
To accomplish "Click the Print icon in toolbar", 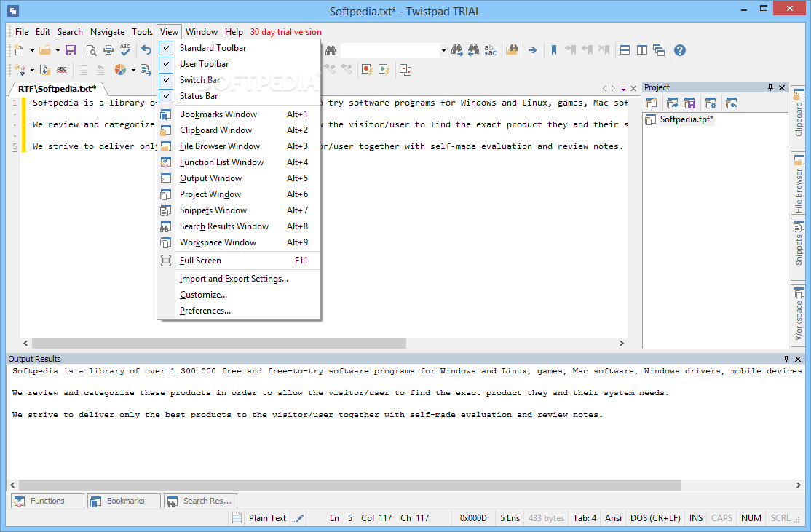I will 108,50.
